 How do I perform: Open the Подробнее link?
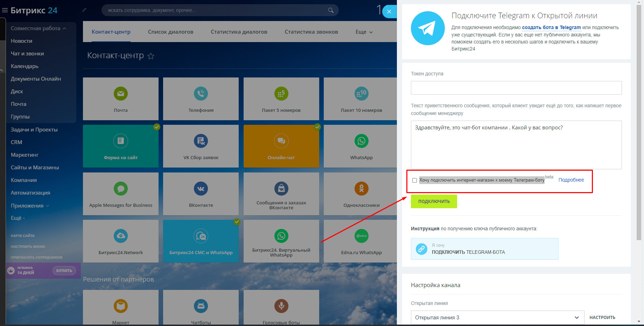click(x=571, y=180)
